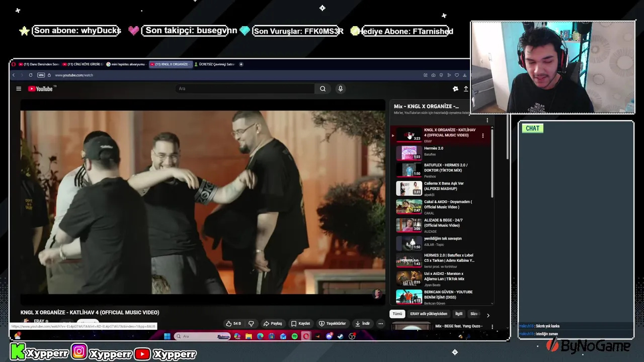Click the browser back arrow
The height and width of the screenshot is (362, 644).
tap(14, 75)
